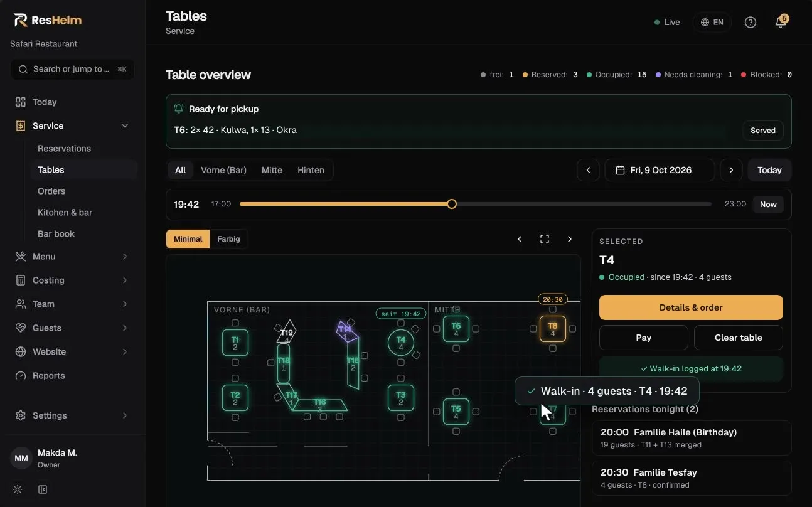Expand the Team section

pos(72,304)
